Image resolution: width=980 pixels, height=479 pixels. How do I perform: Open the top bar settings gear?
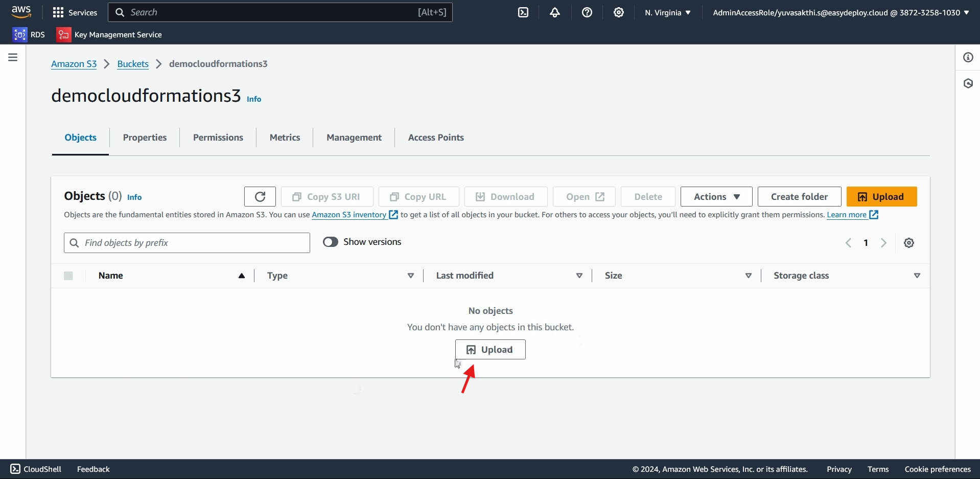tap(619, 12)
